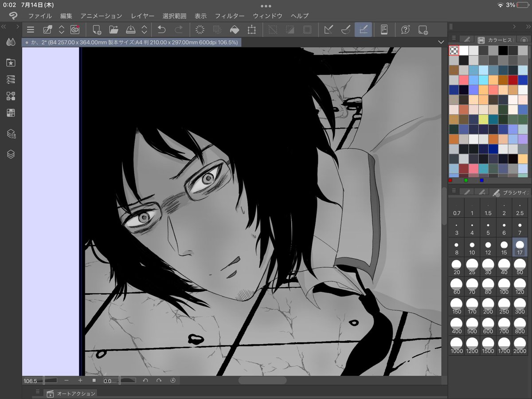Image resolution: width=532 pixels, height=399 pixels.
Task: Open the ウィンドウ menu
Action: pyautogui.click(x=267, y=16)
